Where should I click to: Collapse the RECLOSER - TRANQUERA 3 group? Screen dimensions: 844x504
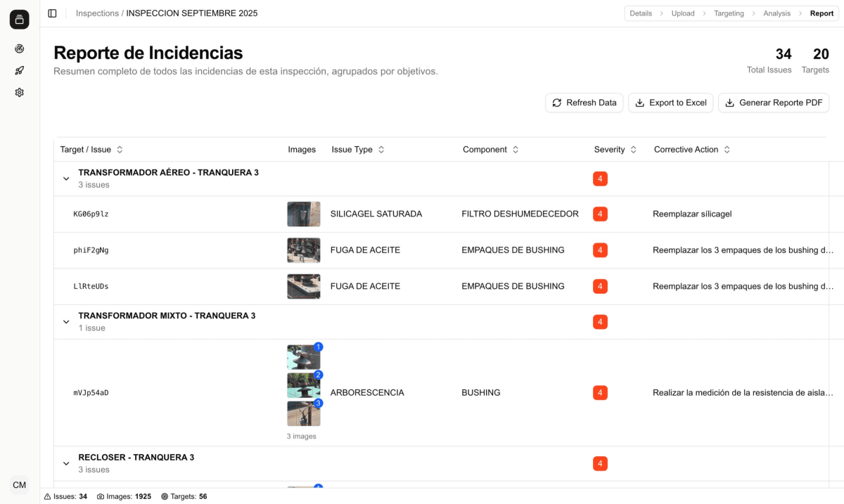click(x=66, y=463)
